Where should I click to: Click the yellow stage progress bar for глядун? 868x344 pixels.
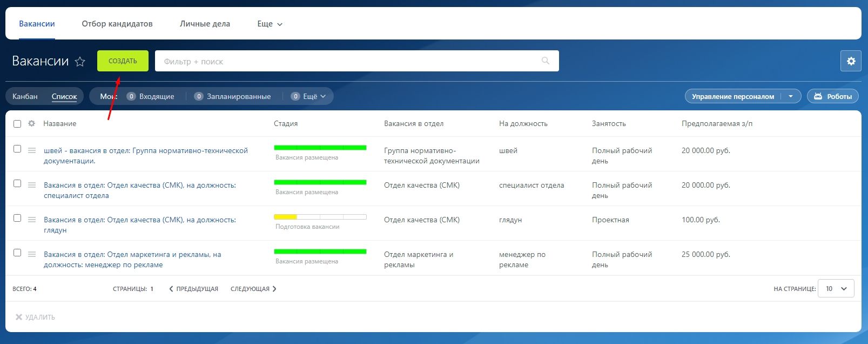[320, 217]
